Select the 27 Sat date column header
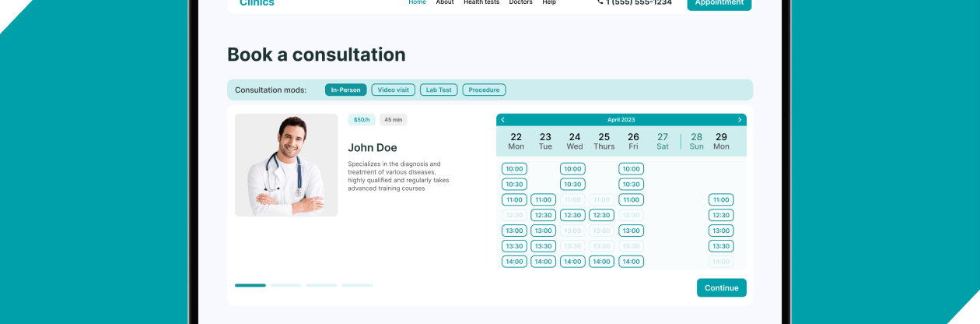 (663, 141)
